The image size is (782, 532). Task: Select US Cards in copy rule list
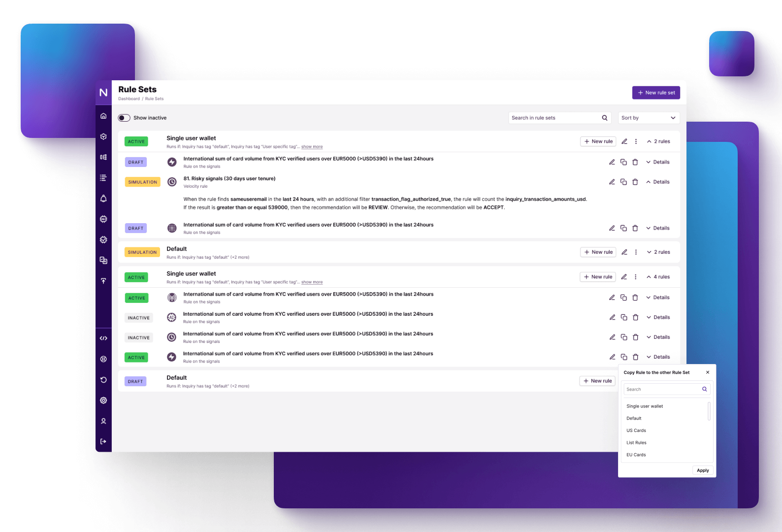tap(636, 431)
